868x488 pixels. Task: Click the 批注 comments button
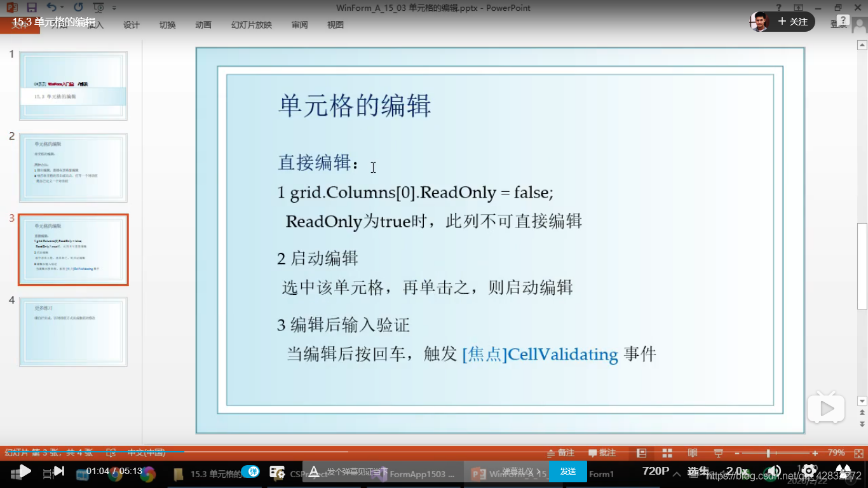click(602, 453)
